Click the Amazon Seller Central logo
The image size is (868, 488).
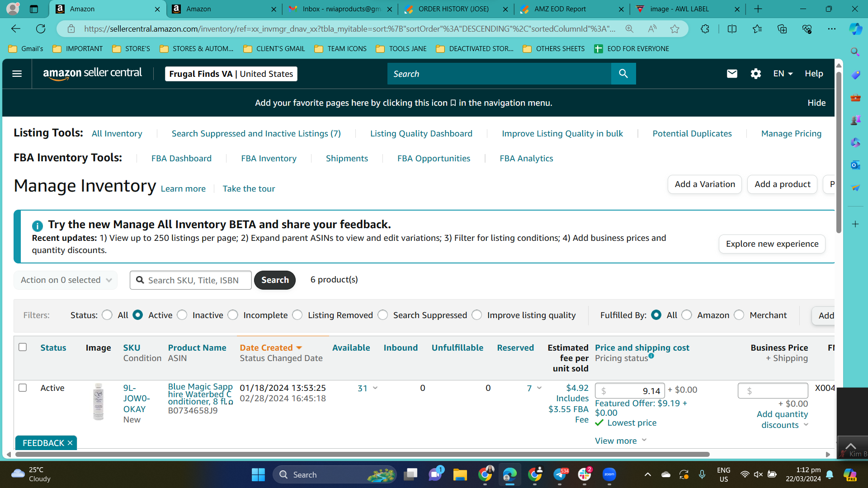click(92, 74)
